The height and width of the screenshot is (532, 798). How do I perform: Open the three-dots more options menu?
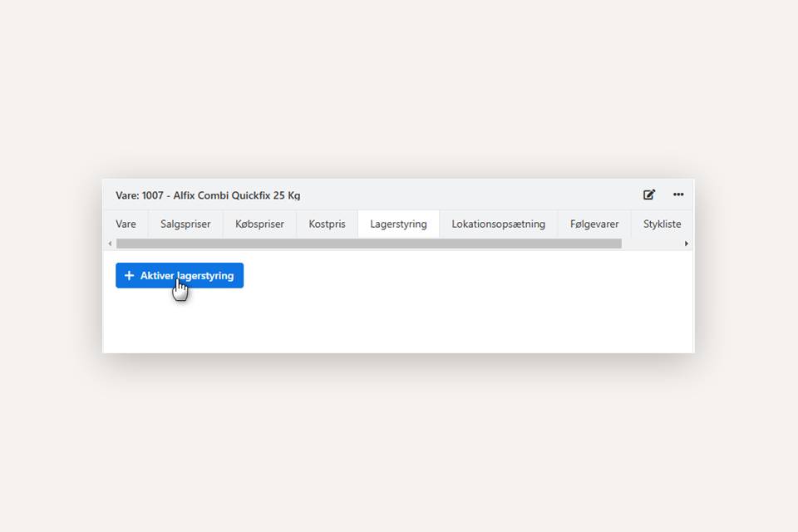click(678, 195)
